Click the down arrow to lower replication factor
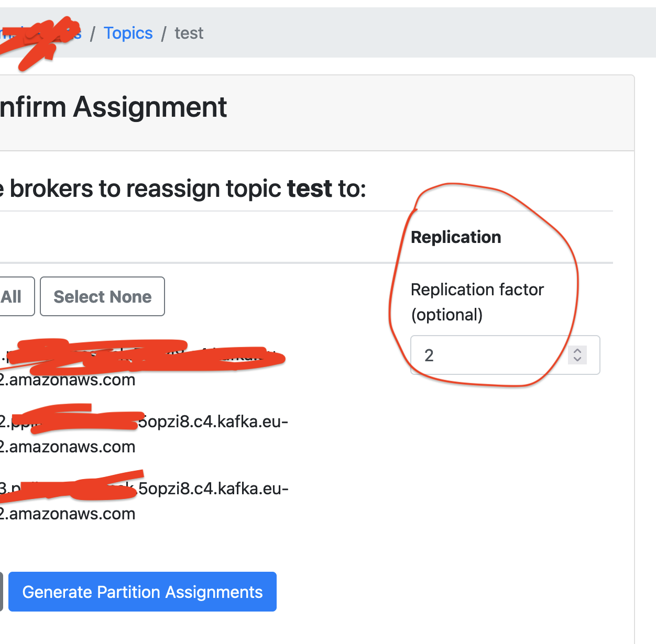656x644 pixels. [577, 360]
